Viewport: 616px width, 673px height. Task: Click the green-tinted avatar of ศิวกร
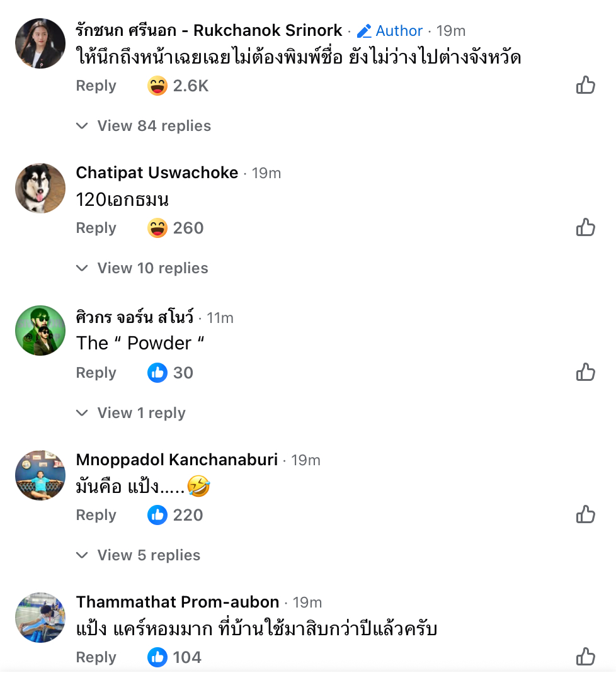click(x=40, y=331)
